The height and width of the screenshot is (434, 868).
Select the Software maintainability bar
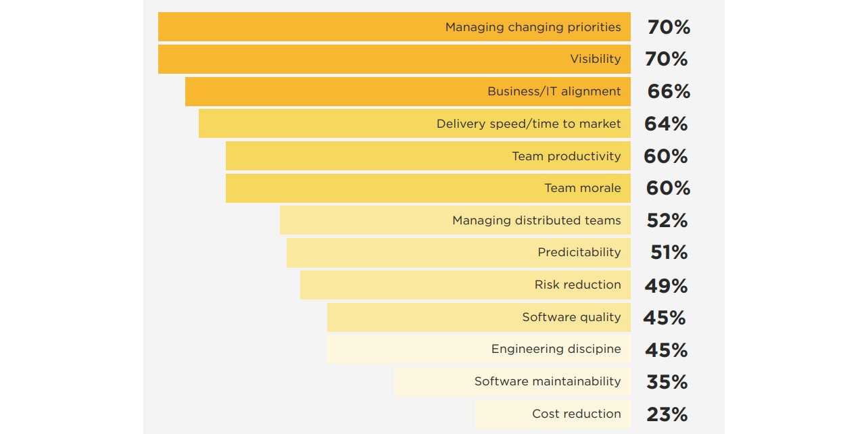(x=512, y=381)
